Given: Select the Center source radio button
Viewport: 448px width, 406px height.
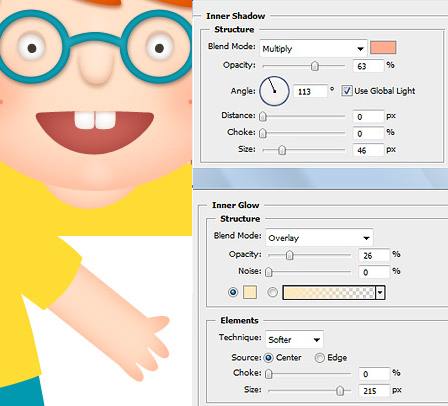Looking at the screenshot, I should pos(268,358).
